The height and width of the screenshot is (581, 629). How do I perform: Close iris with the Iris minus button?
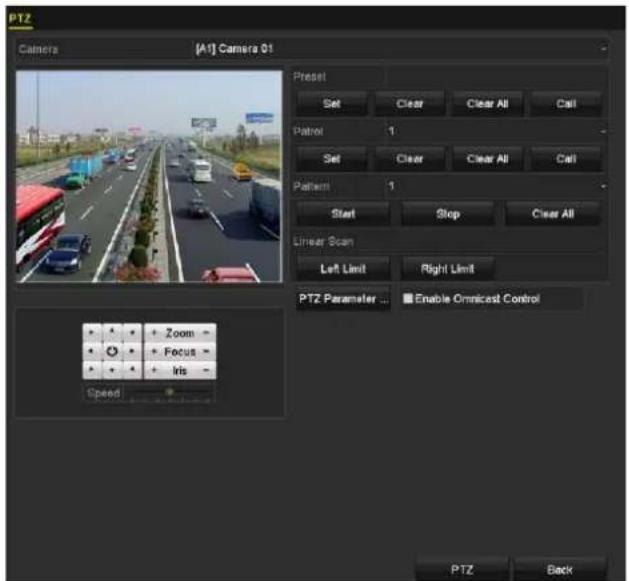click(206, 370)
